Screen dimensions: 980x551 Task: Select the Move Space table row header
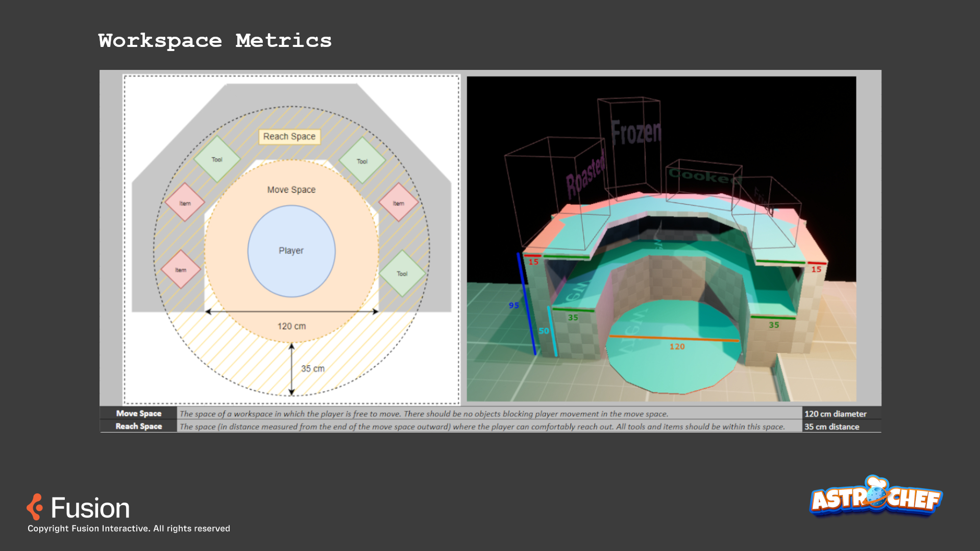(x=138, y=414)
